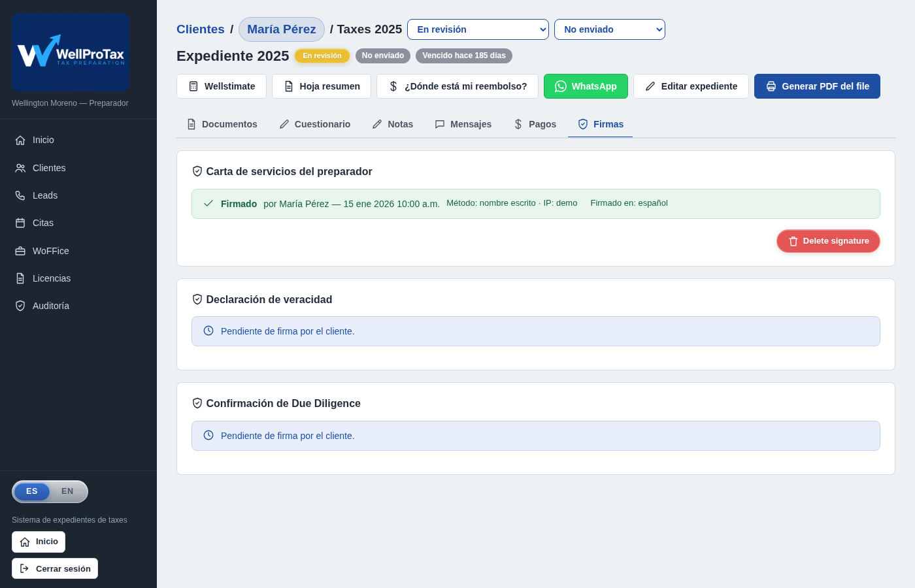Click the calendar icon for Citas
Screen dimensions: 915x588
point(20,223)
